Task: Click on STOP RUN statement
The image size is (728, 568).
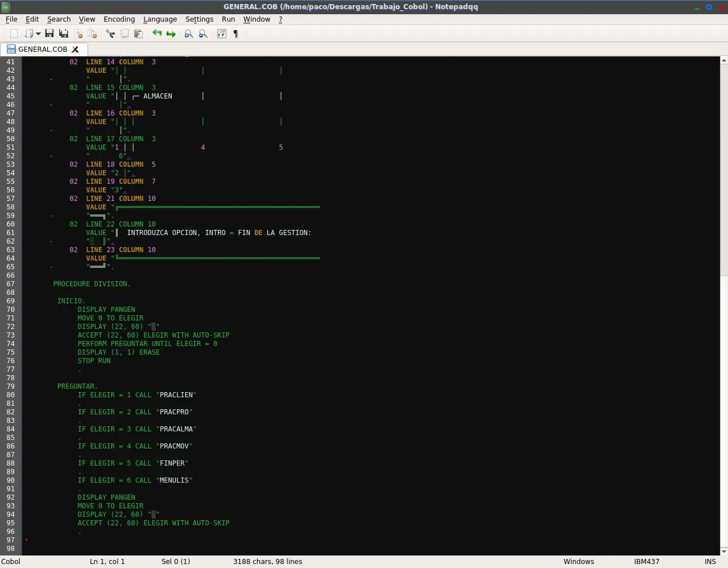Action: 94,361
